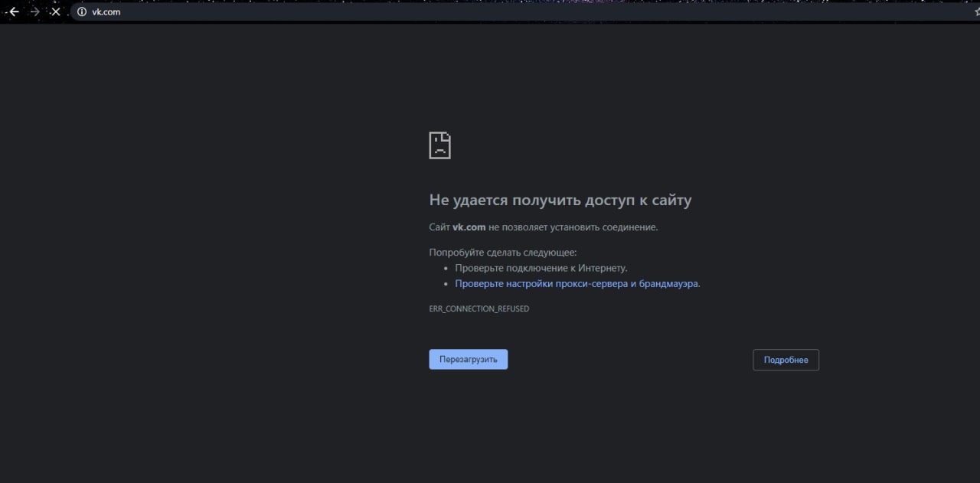
Task: Click the sad page error icon
Action: [x=440, y=145]
